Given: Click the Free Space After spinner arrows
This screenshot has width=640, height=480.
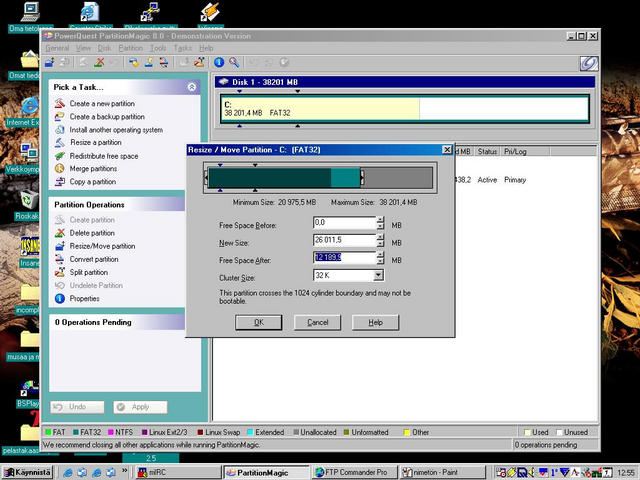Looking at the screenshot, I should (380, 258).
